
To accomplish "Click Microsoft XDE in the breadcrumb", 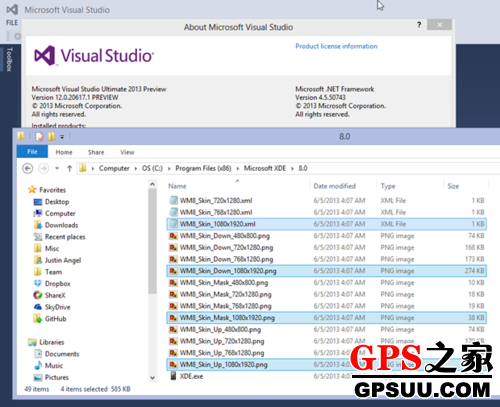I will pos(265,168).
